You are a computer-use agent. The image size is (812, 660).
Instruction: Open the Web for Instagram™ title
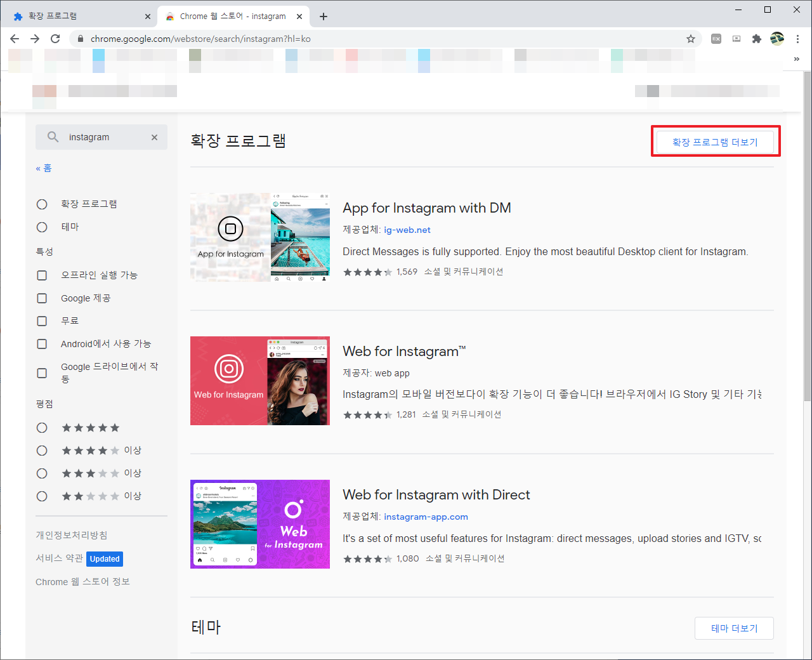pos(404,352)
